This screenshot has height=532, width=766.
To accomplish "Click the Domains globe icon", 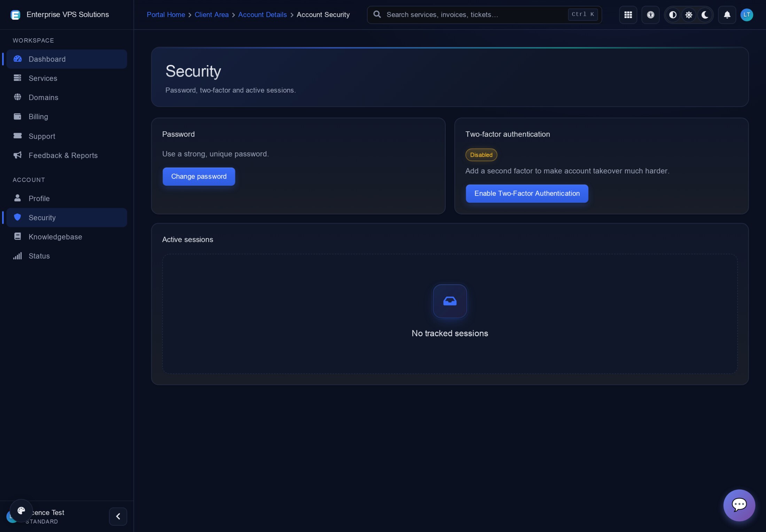I will click(x=17, y=97).
